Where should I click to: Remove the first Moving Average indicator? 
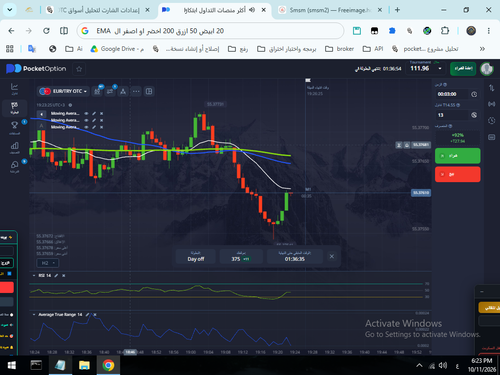(102, 114)
